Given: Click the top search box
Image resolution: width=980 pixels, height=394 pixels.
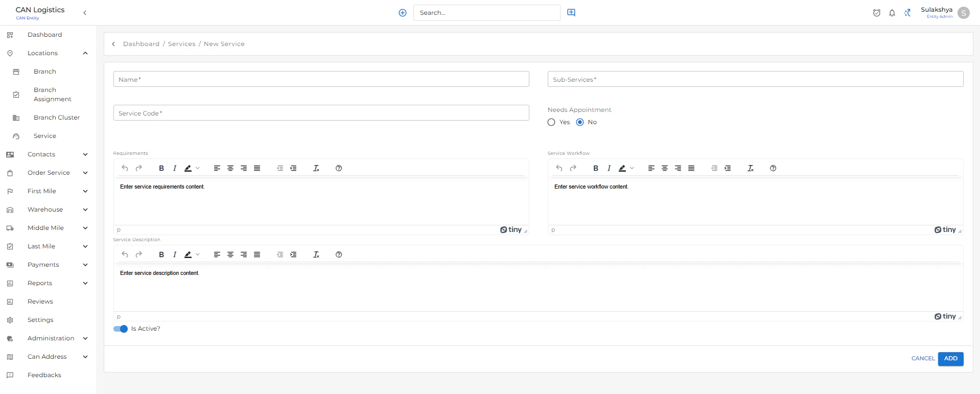Looking at the screenshot, I should [487, 13].
